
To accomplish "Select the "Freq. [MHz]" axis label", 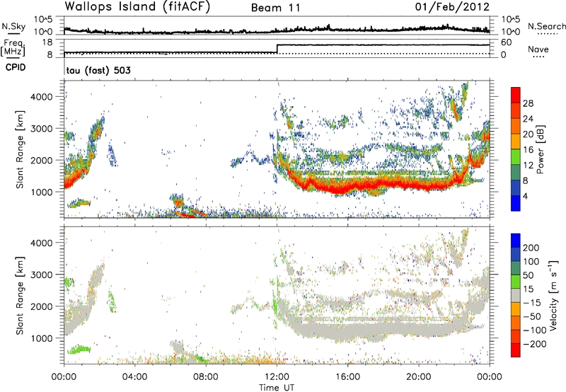I will tap(13, 47).
